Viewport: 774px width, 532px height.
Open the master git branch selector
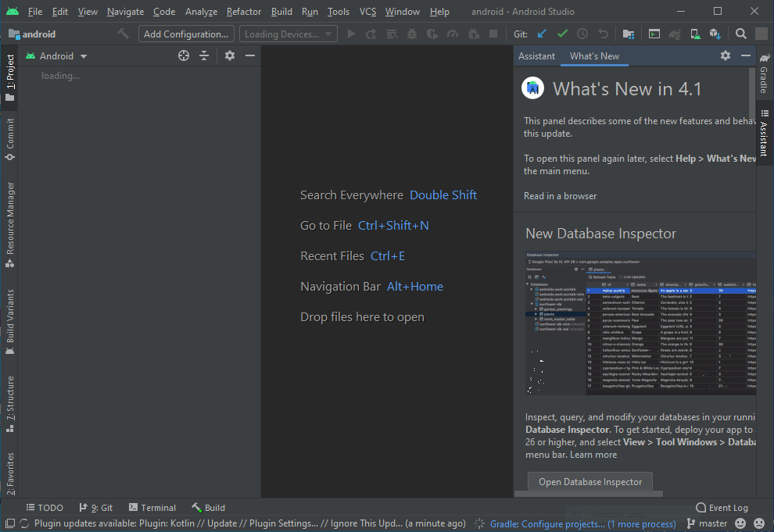[x=707, y=523]
